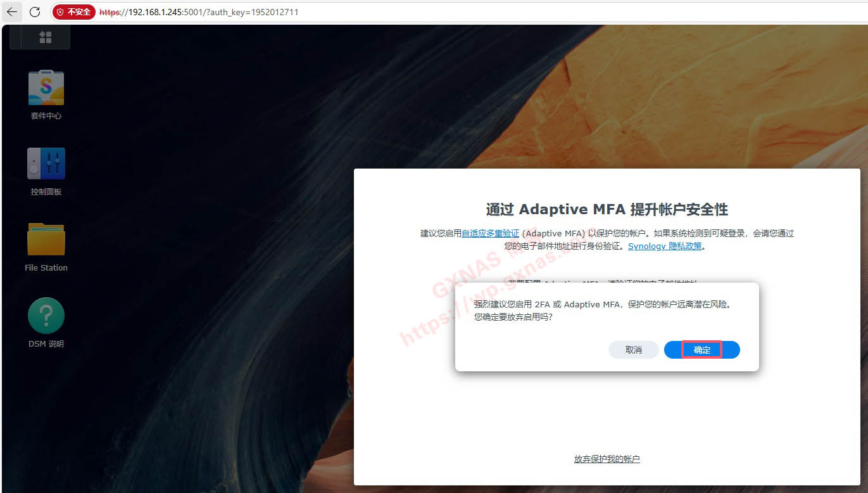Click the browser back arrow
868x493 pixels.
point(12,12)
